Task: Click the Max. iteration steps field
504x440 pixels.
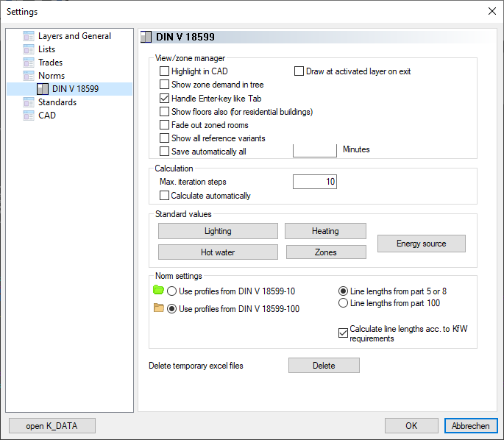Action: point(315,182)
